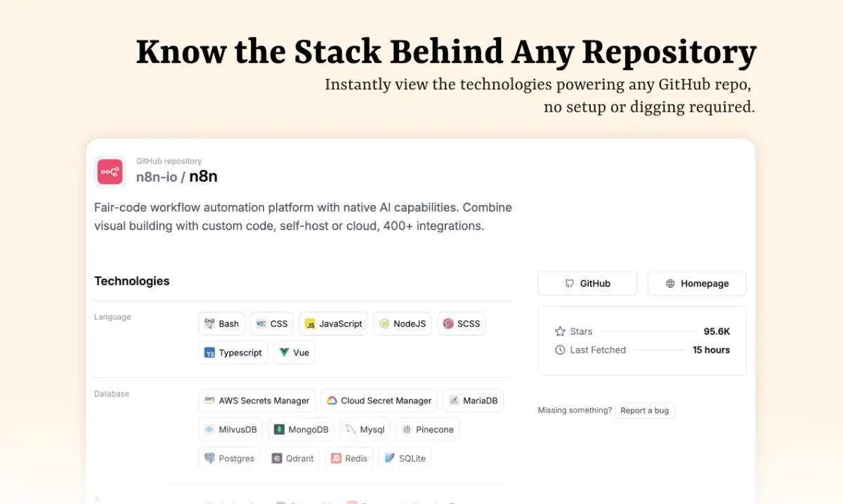The height and width of the screenshot is (504, 843).
Task: Click Report a bug
Action: [x=645, y=411]
